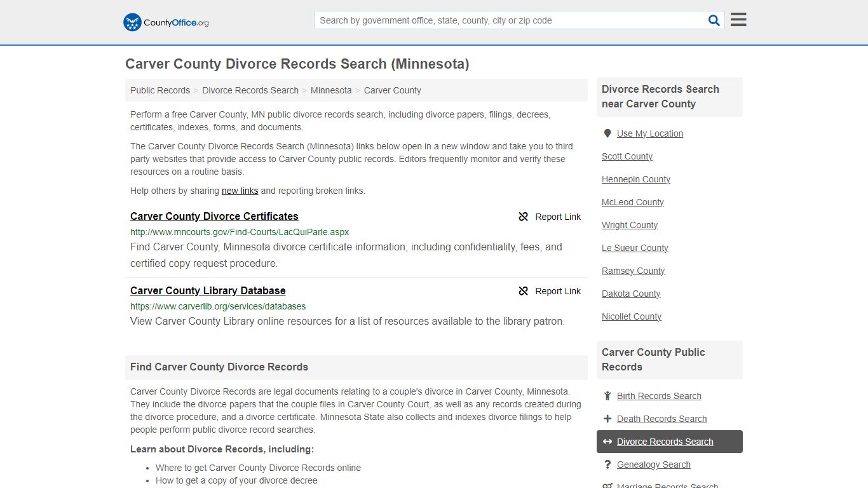This screenshot has width=868, height=488.
Task: Report Link for Divorce Certificates
Action: pos(558,217)
